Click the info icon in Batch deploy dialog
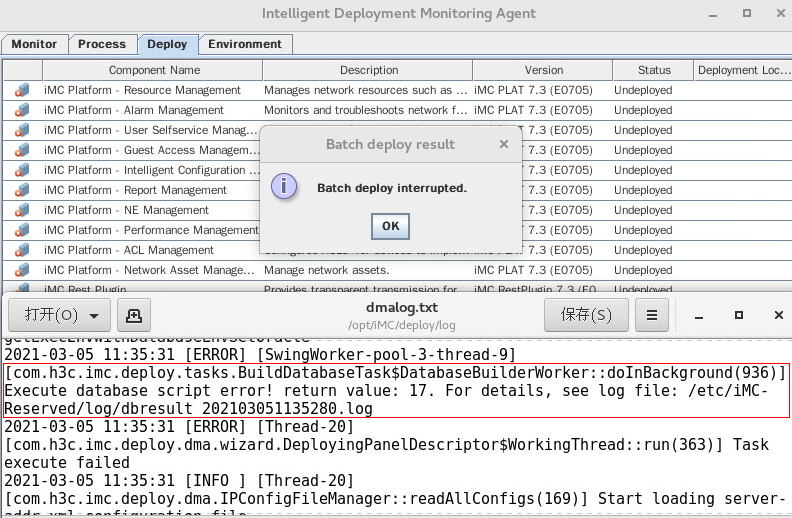This screenshot has width=792, height=518. 284,186
